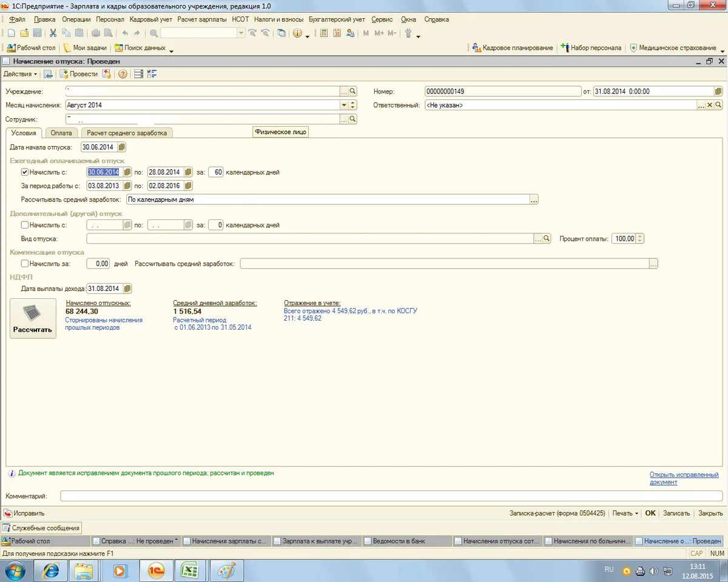
Task: Open Служебные сообщения panel
Action: 41,528
